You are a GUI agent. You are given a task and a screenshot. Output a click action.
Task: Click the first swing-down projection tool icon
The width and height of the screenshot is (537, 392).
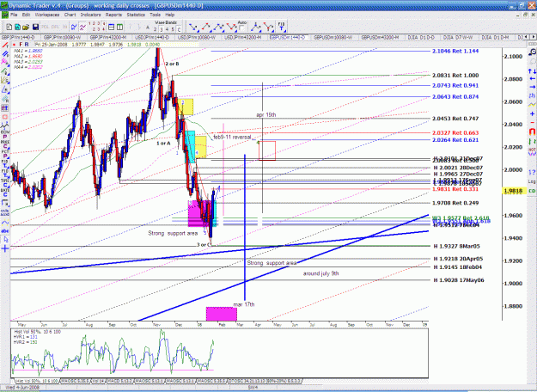(x=193, y=27)
